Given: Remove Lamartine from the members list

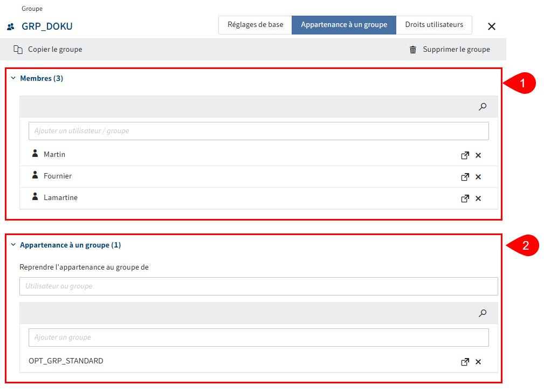Looking at the screenshot, I should (478, 198).
